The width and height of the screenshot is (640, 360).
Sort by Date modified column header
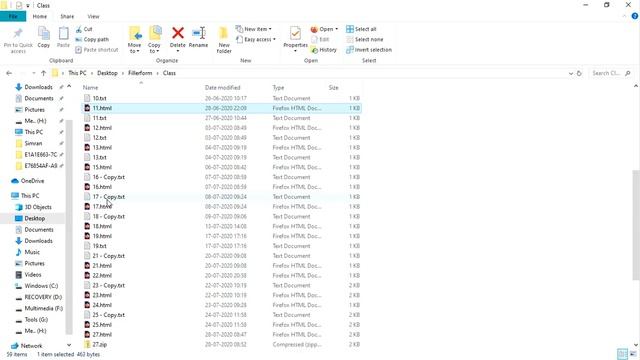coord(222,87)
